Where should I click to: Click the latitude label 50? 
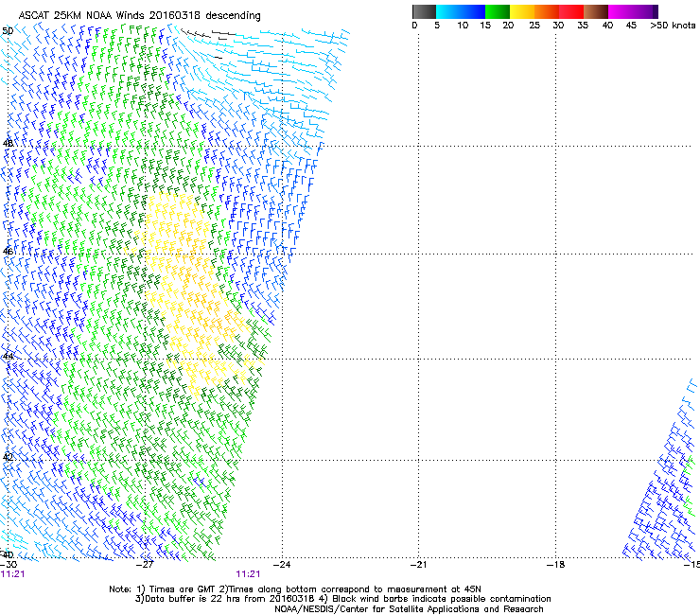click(x=8, y=31)
